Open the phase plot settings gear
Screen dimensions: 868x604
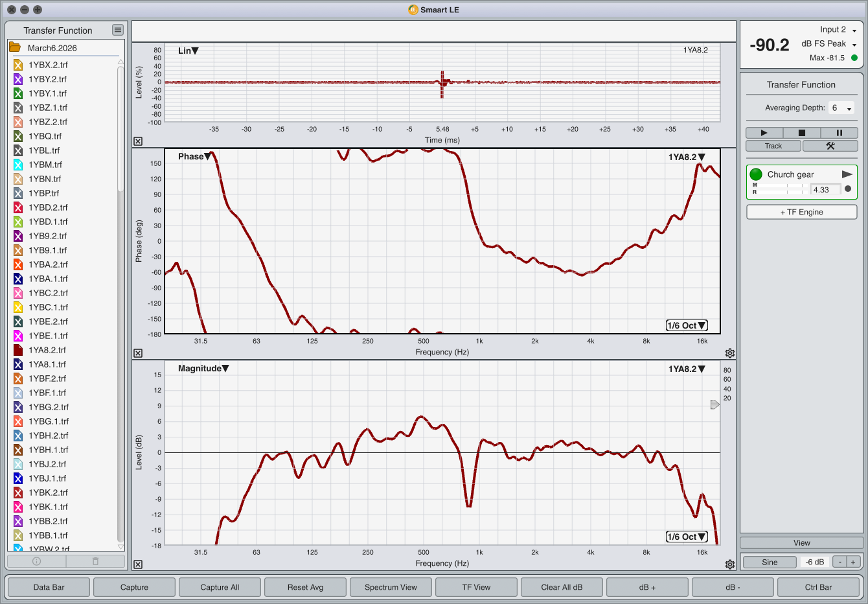tap(730, 353)
